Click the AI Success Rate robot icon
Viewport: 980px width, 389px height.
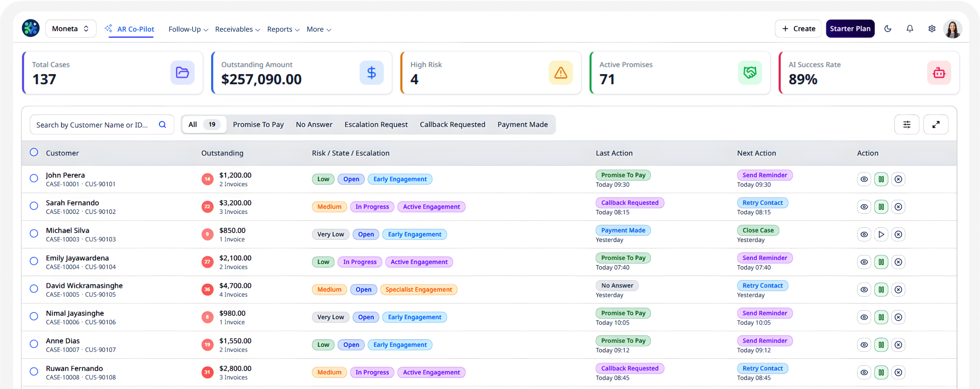(x=939, y=72)
